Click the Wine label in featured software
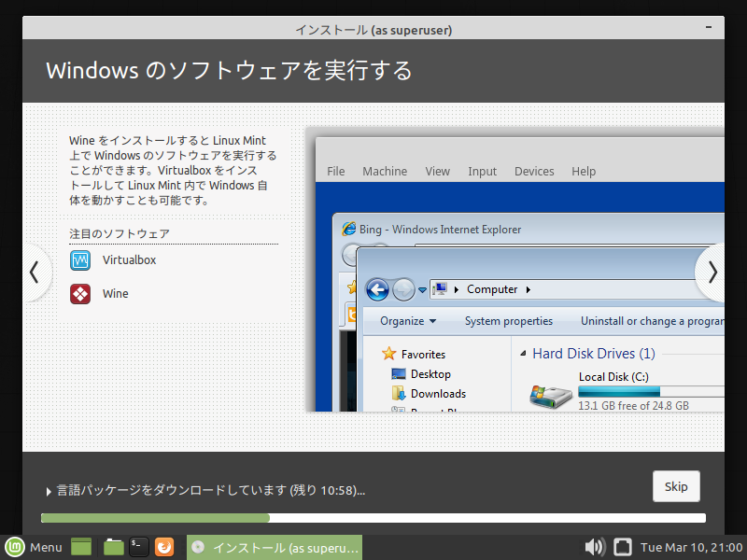The width and height of the screenshot is (747, 560). click(x=116, y=294)
